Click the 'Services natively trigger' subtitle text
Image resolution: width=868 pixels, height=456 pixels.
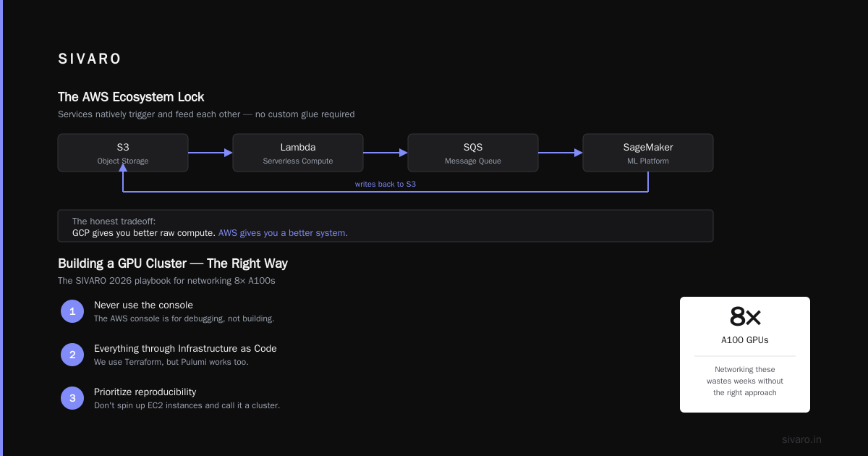[x=206, y=114]
